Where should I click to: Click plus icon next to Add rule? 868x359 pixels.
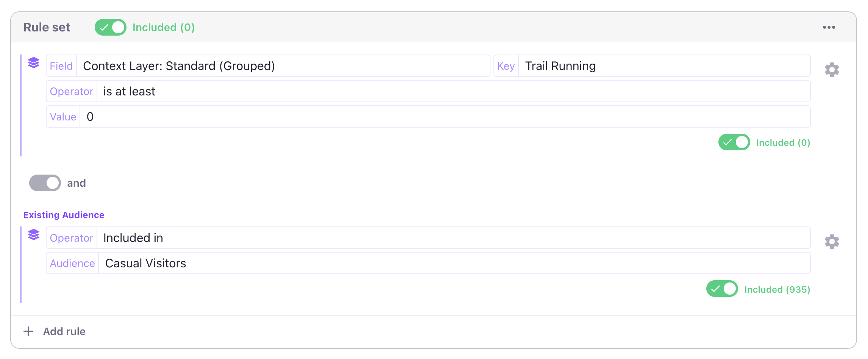pos(28,331)
